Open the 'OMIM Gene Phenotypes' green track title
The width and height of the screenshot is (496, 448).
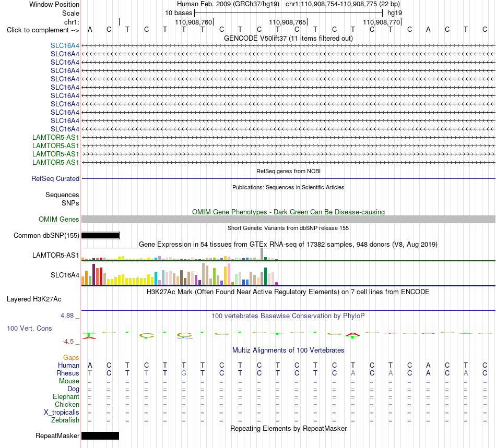[288, 212]
